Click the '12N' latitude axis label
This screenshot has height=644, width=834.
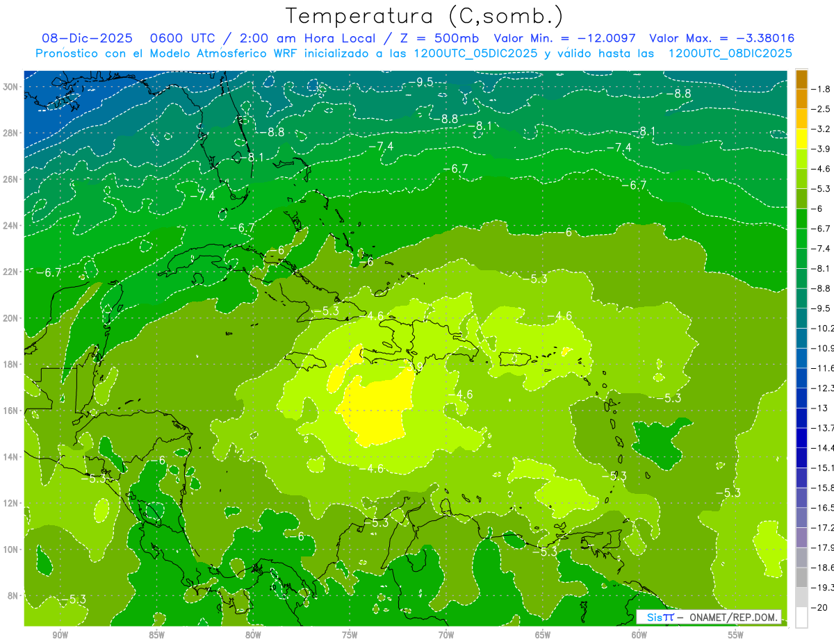point(10,503)
